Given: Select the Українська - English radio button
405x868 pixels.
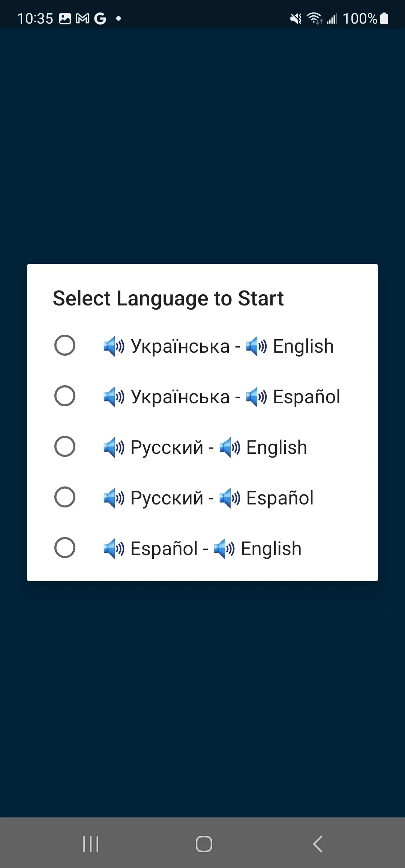Looking at the screenshot, I should coord(65,345).
